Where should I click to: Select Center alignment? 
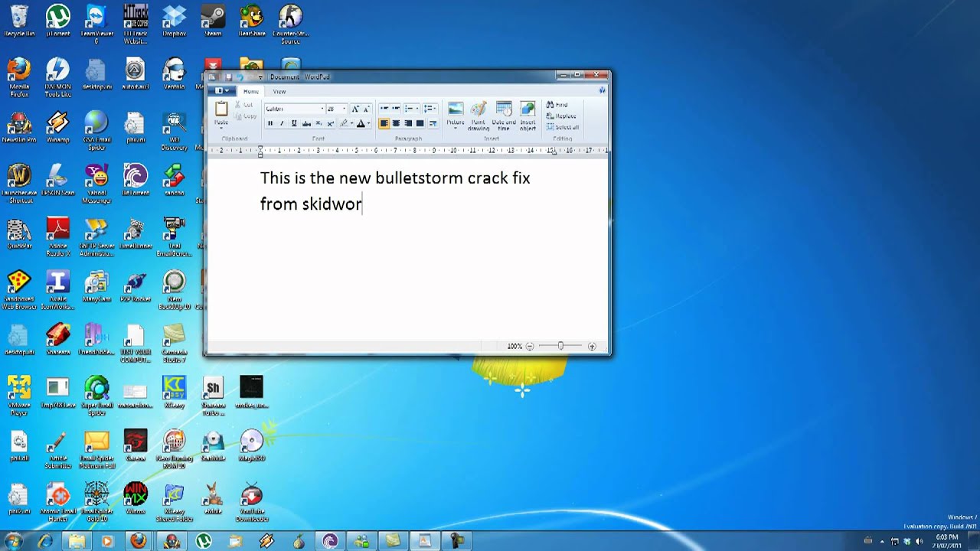point(396,123)
